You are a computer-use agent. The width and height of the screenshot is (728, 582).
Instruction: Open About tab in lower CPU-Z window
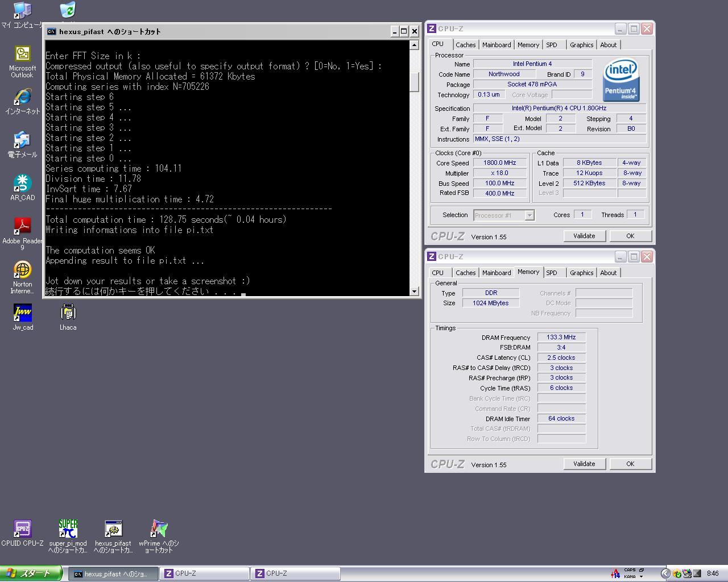click(608, 273)
